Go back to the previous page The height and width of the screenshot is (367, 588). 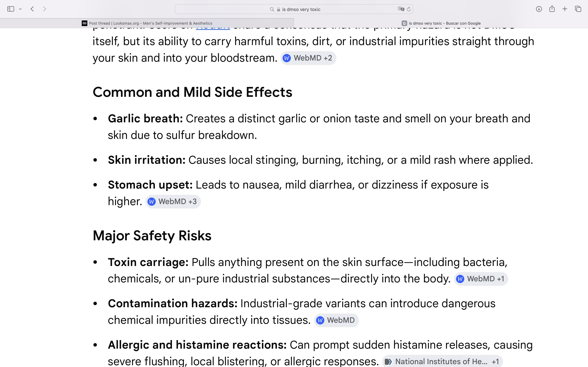(32, 9)
